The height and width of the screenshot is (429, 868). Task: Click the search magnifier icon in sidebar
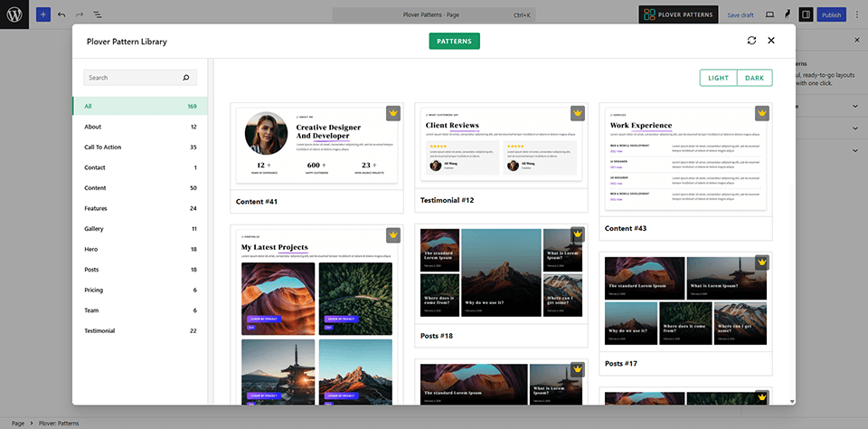click(186, 78)
